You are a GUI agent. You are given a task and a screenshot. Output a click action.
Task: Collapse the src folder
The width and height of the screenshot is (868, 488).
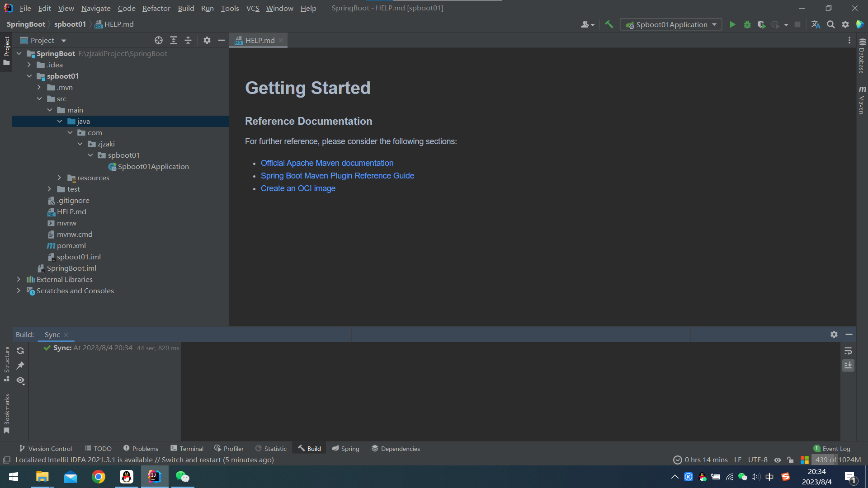39,99
